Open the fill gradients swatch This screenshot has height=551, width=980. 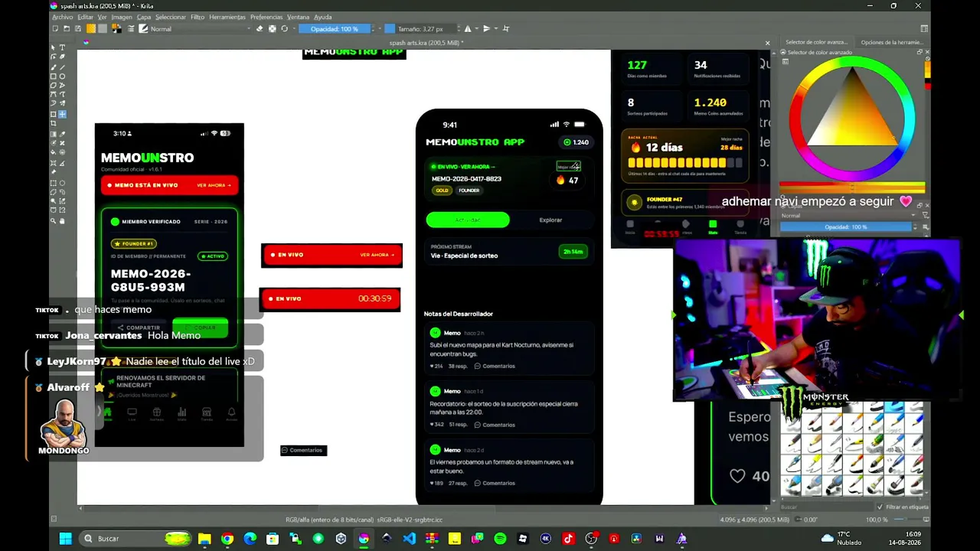pos(91,29)
